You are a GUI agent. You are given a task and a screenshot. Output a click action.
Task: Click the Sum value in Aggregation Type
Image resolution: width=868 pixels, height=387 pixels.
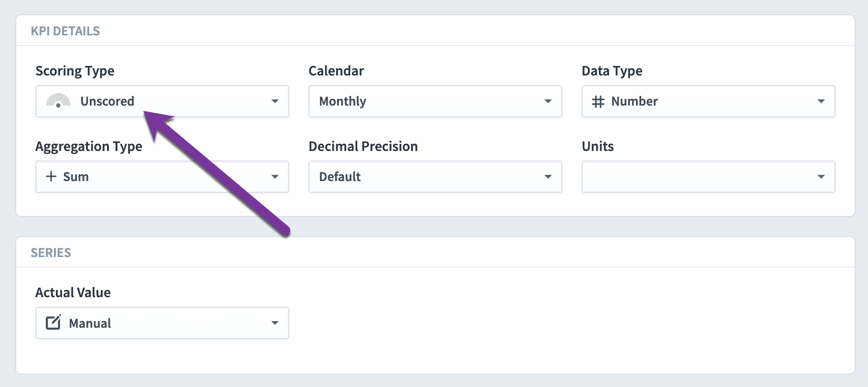[76, 177]
